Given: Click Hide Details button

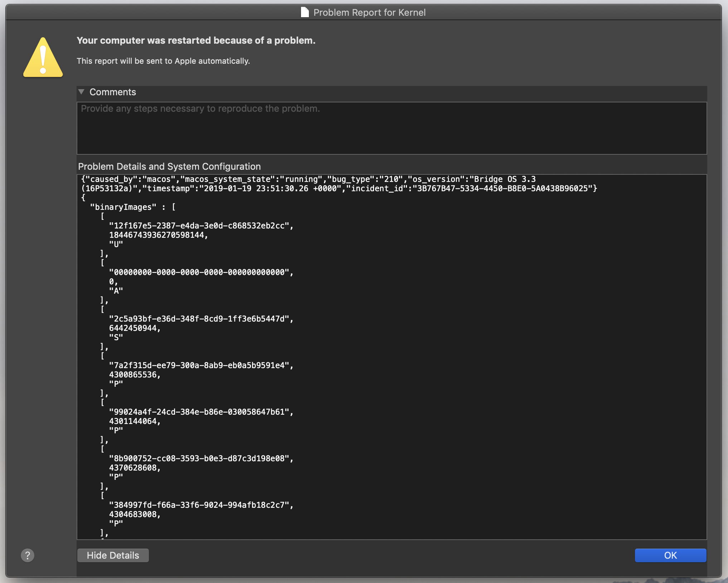Looking at the screenshot, I should [113, 555].
